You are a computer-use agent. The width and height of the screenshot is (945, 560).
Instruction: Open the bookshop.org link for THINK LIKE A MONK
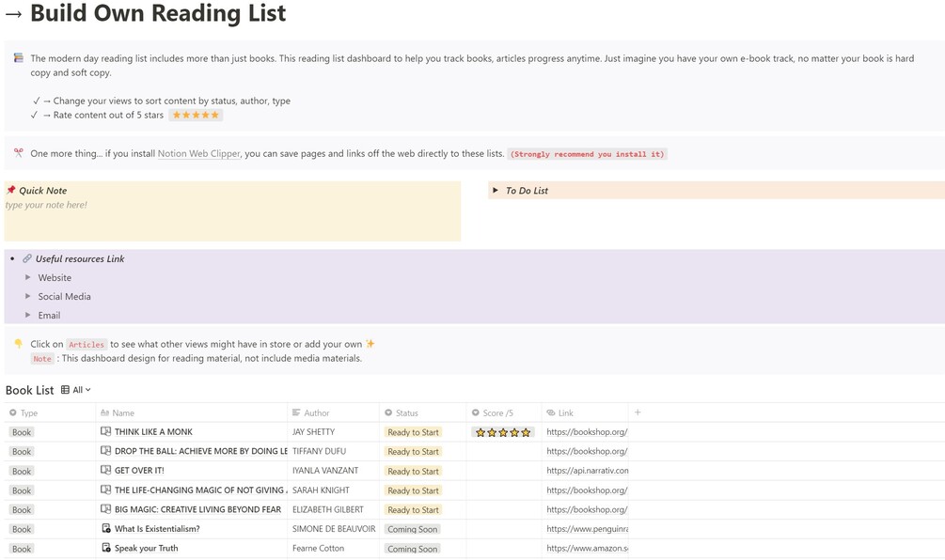pyautogui.click(x=587, y=432)
